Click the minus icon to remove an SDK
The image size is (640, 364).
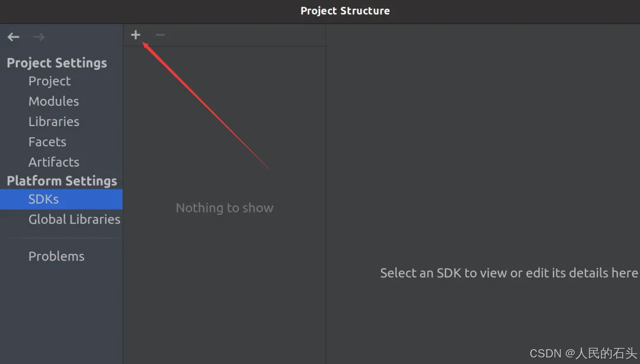[159, 35]
